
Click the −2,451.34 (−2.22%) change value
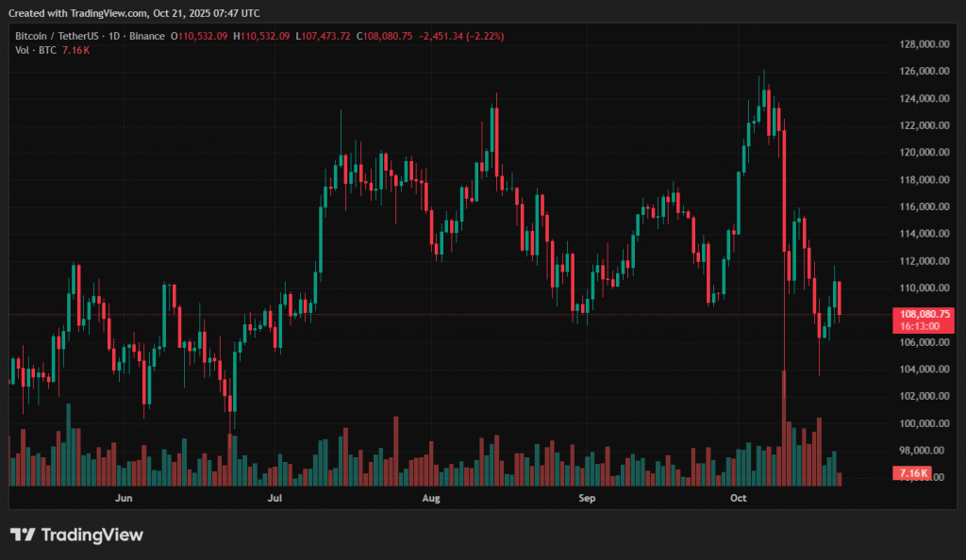point(459,36)
